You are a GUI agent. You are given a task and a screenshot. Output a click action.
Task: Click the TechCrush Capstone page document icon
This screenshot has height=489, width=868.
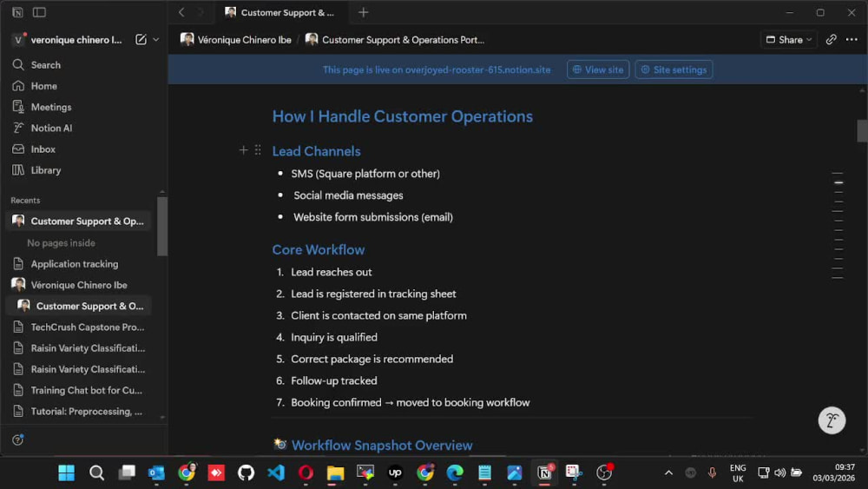(18, 327)
